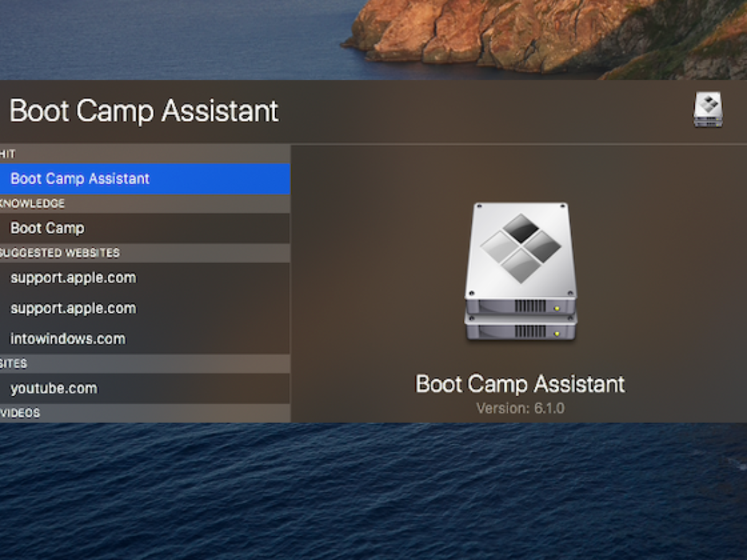Click the Boot Camp Assistant search field text
The height and width of the screenshot is (560, 747).
[144, 111]
